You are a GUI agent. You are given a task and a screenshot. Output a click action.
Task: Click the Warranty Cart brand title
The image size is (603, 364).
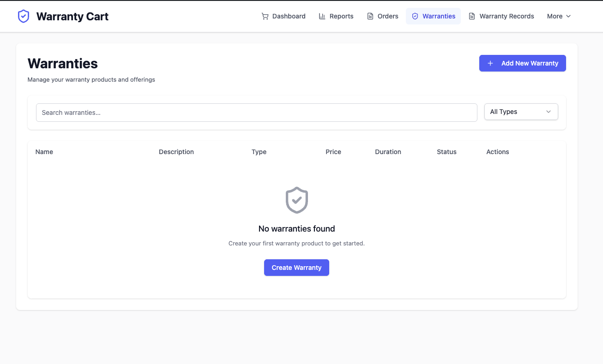tap(72, 17)
